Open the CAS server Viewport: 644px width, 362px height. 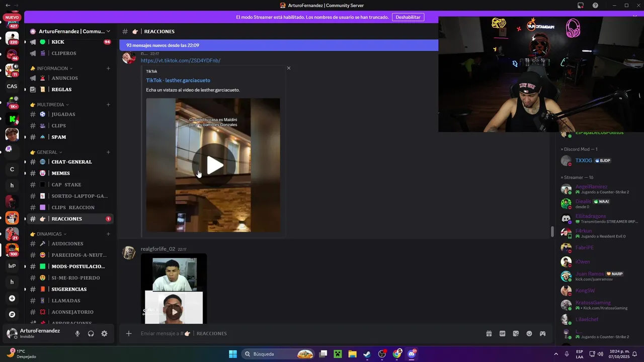click(x=12, y=86)
